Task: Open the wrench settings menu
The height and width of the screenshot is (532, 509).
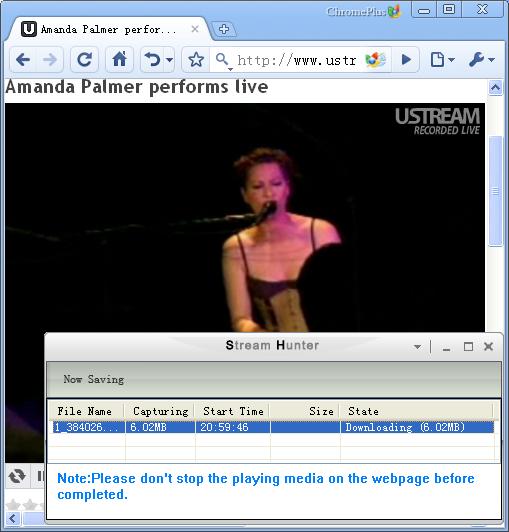Action: (x=481, y=60)
